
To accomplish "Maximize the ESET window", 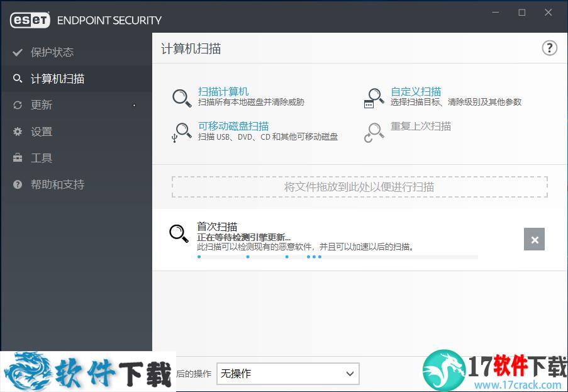I will [x=522, y=13].
